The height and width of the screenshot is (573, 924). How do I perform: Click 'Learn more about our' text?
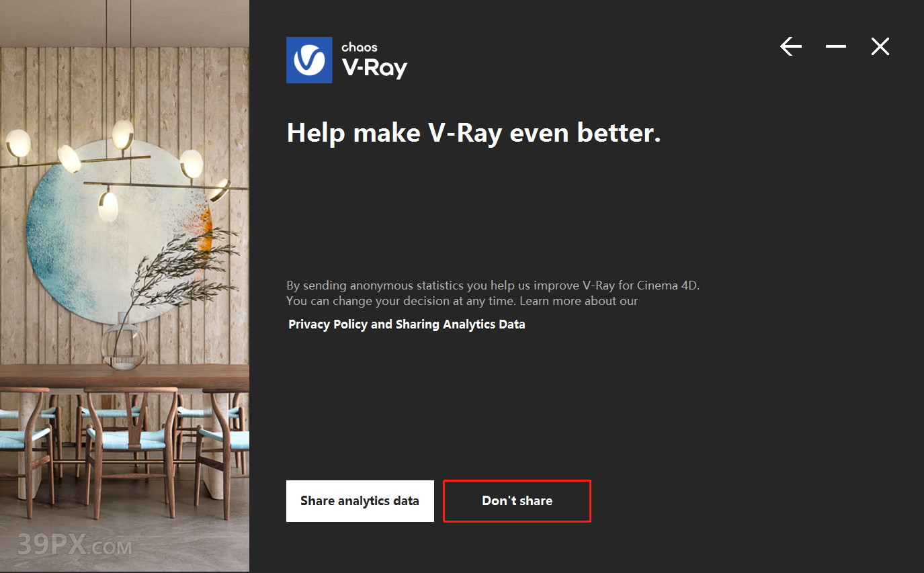point(579,301)
